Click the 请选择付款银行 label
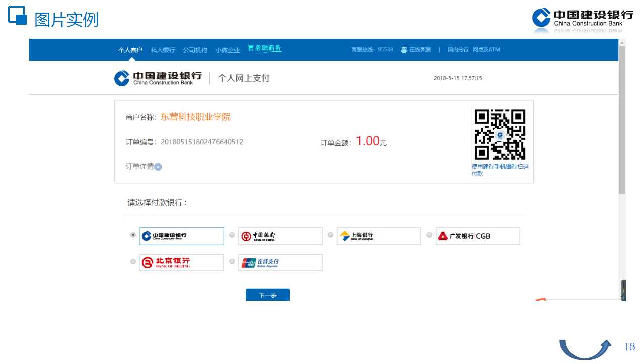The height and width of the screenshot is (363, 644). (157, 203)
